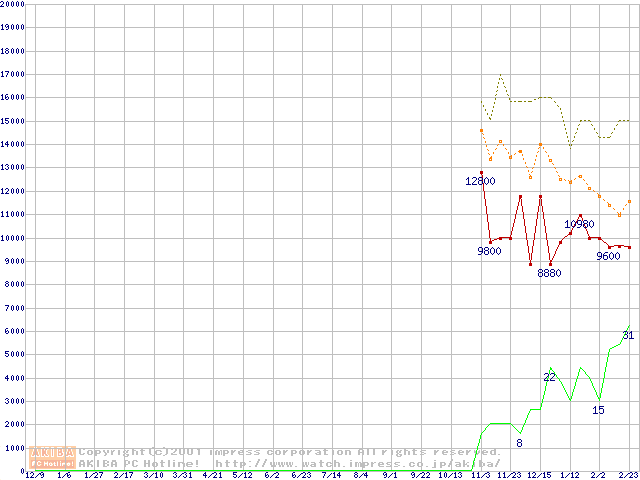Click the AKIBA PC Hotline logo
Image resolution: width=640 pixels, height=480 pixels.
53,457
